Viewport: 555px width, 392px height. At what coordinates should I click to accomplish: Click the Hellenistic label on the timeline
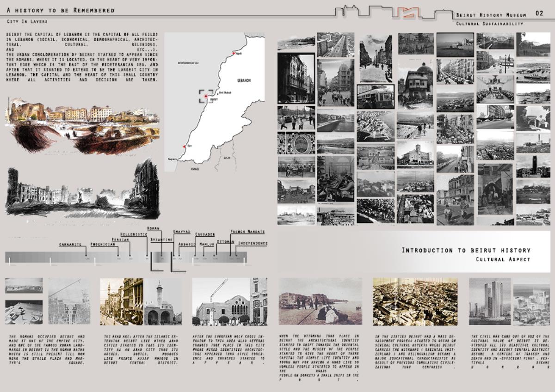(134, 234)
